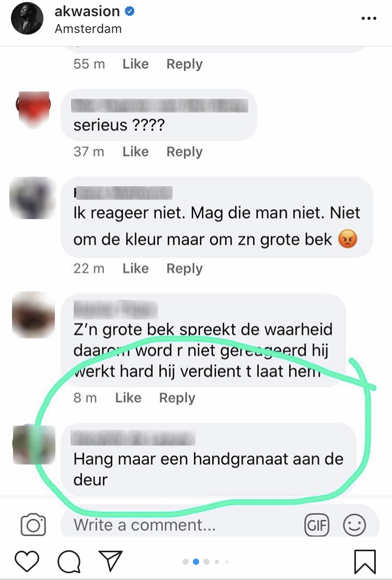Viewport: 392px width, 580px height.
Task: Save post with bookmark icon
Action: tap(365, 562)
